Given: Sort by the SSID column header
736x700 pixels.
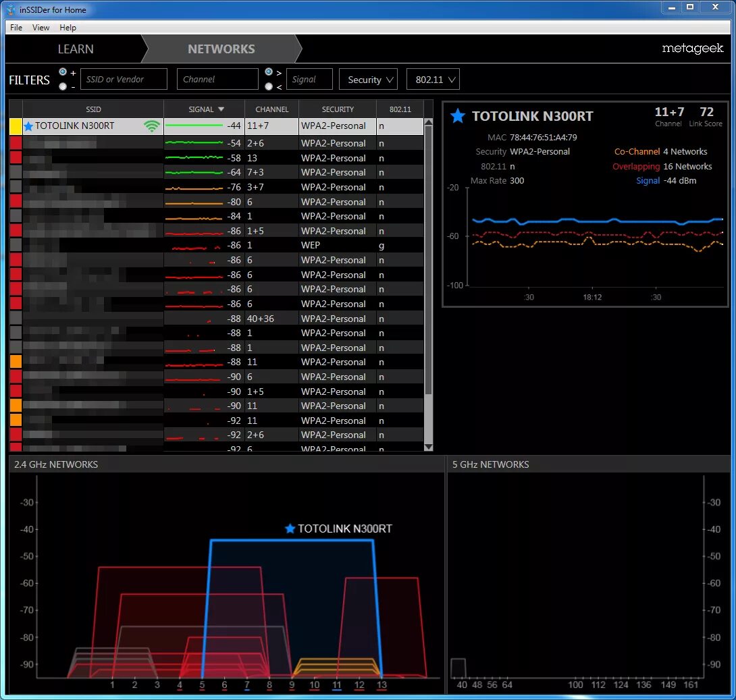Looking at the screenshot, I should pyautogui.click(x=93, y=109).
